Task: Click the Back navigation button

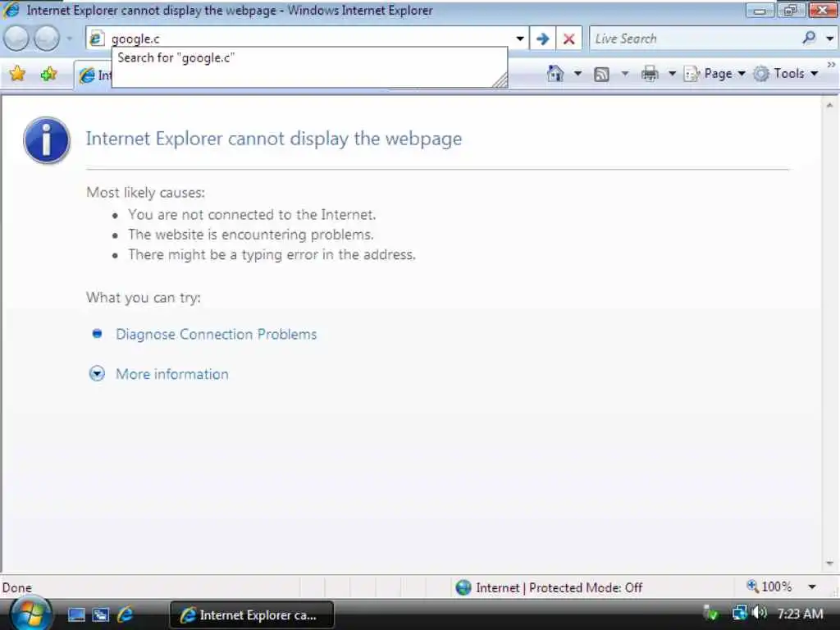Action: click(x=16, y=39)
